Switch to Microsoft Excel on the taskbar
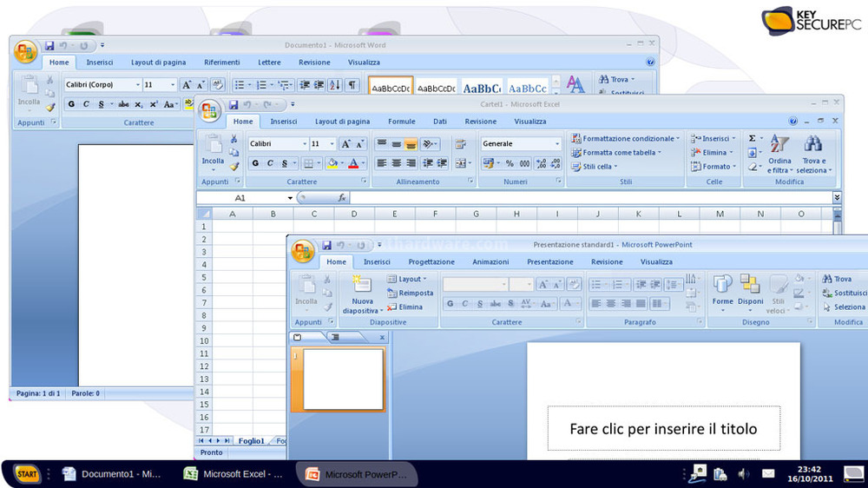Viewport: 868px width, 488px height. click(233, 474)
